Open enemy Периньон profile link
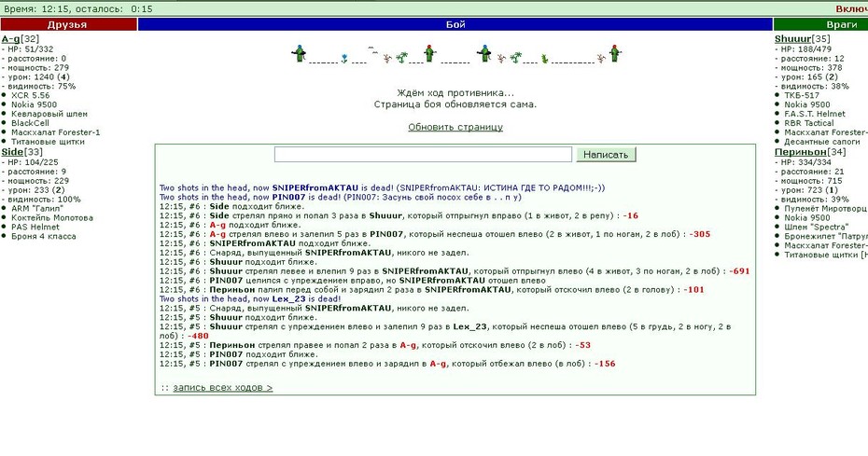Viewport: 868px width, 456px height. [x=800, y=152]
